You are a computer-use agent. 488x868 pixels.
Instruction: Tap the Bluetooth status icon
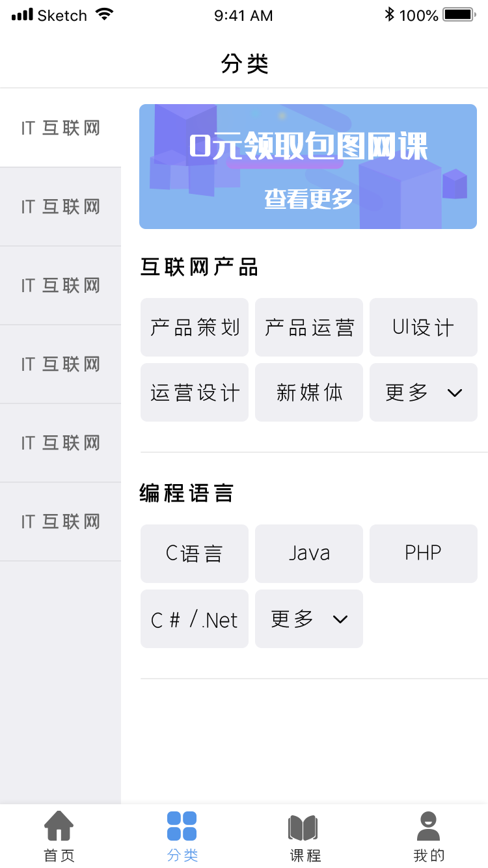389,14
